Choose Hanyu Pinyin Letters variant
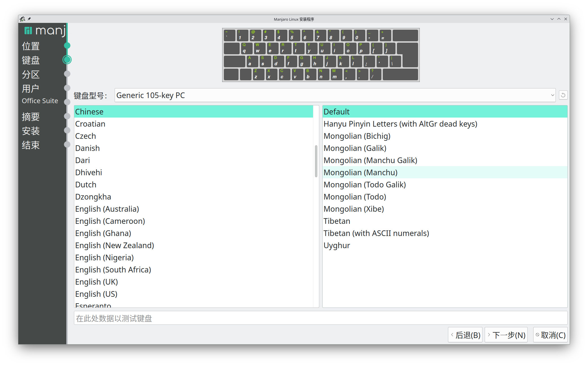The image size is (588, 366). point(400,124)
